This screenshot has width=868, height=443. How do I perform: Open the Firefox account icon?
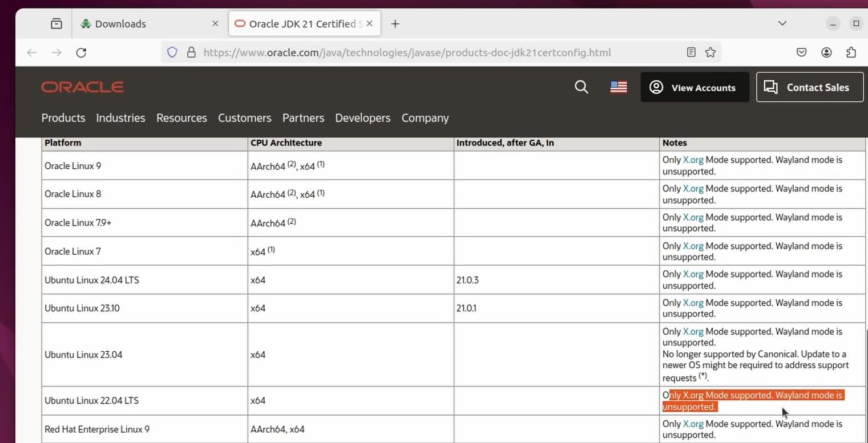pyautogui.click(x=826, y=52)
